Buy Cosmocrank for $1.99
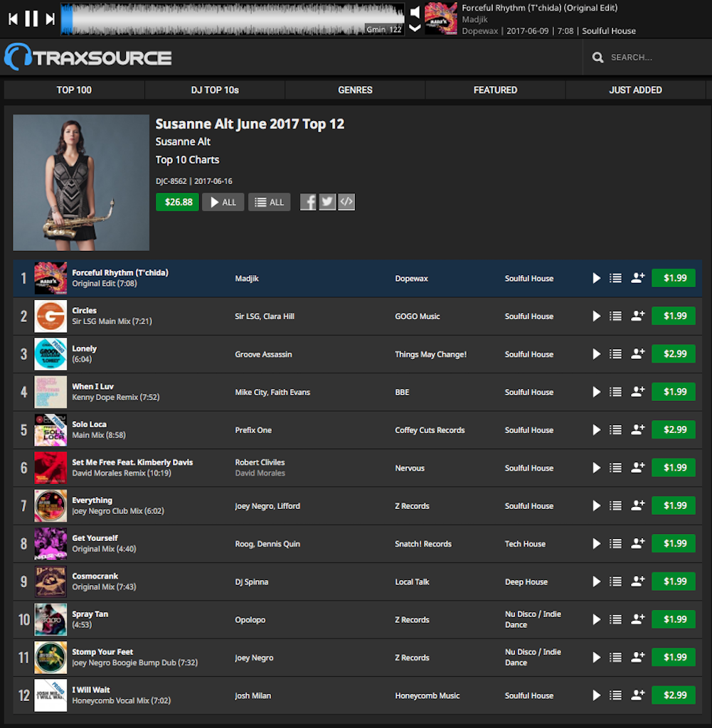Screen dimensions: 712x728 (x=674, y=582)
